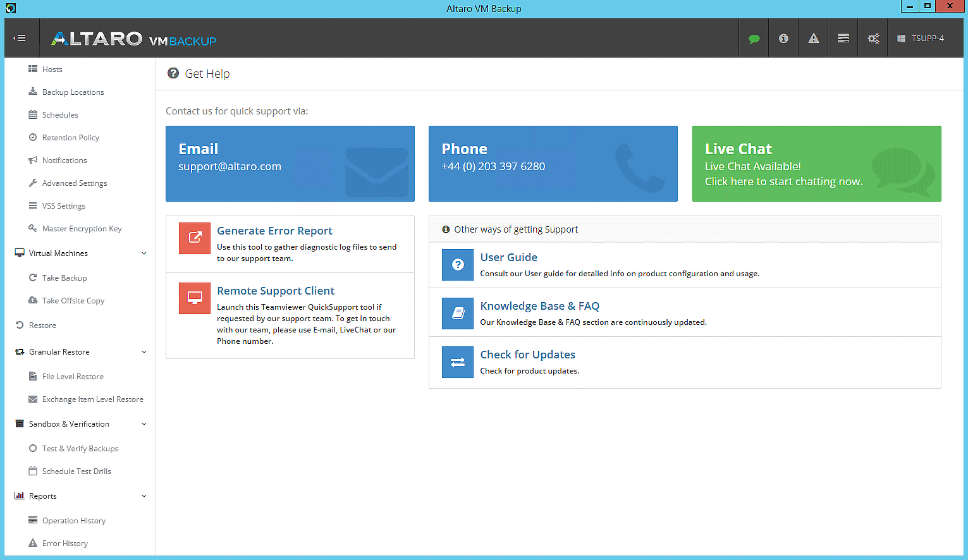This screenshot has width=968, height=560.
Task: Click the Backup Locations download icon
Action: pos(33,92)
